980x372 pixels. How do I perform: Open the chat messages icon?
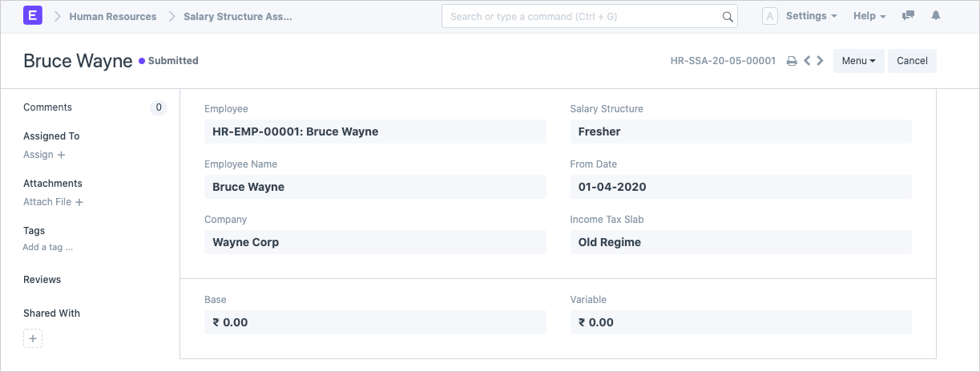908,16
